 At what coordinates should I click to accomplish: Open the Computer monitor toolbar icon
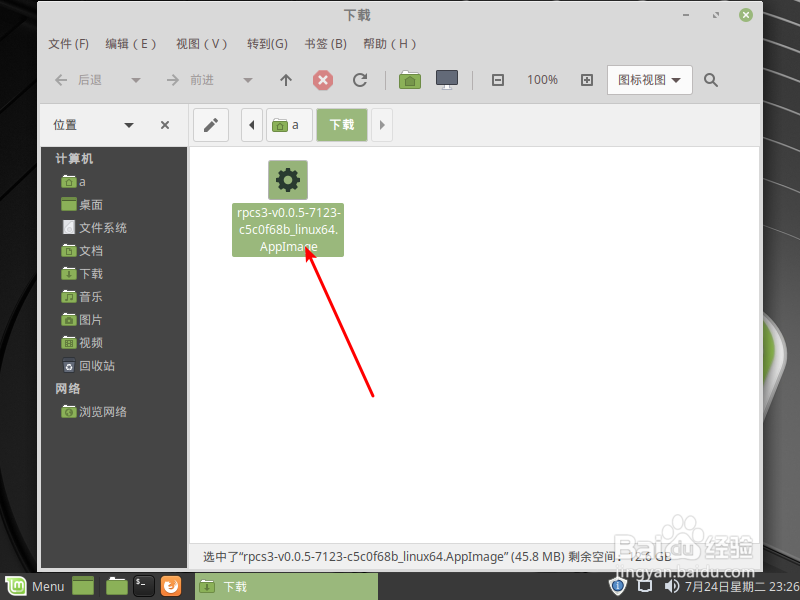[x=447, y=80]
